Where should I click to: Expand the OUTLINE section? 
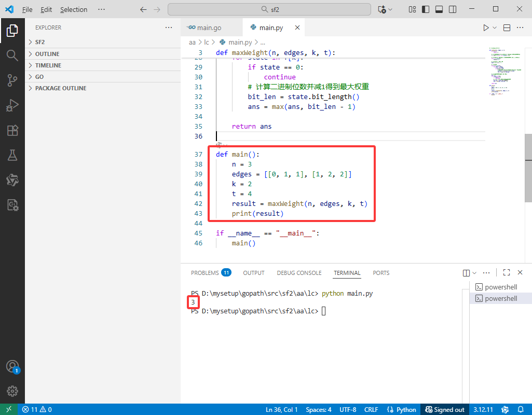click(103, 54)
